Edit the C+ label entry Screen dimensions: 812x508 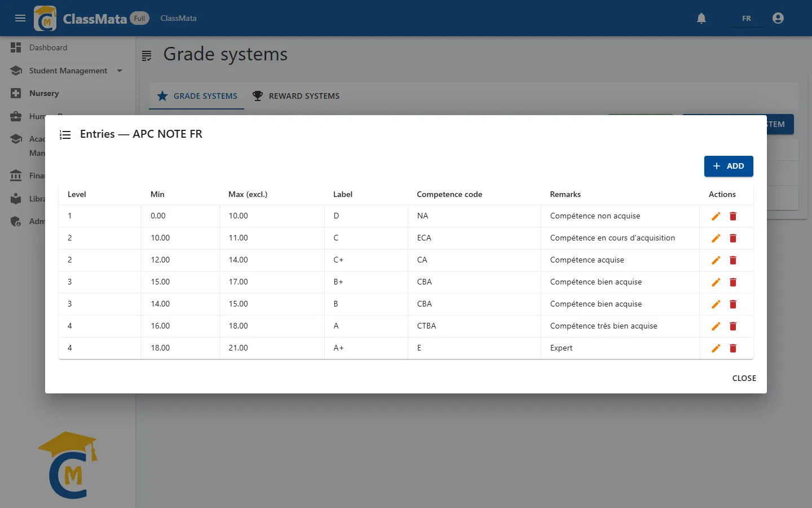pos(716,260)
